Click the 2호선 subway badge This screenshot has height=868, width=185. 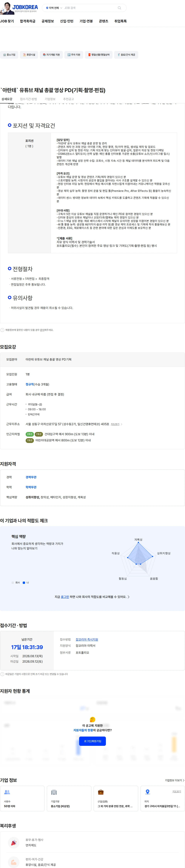coord(30,434)
